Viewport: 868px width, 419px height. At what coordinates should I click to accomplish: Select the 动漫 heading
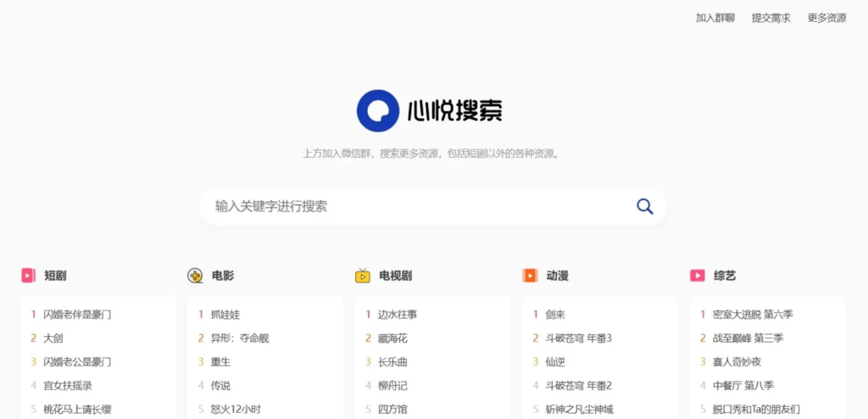558,276
